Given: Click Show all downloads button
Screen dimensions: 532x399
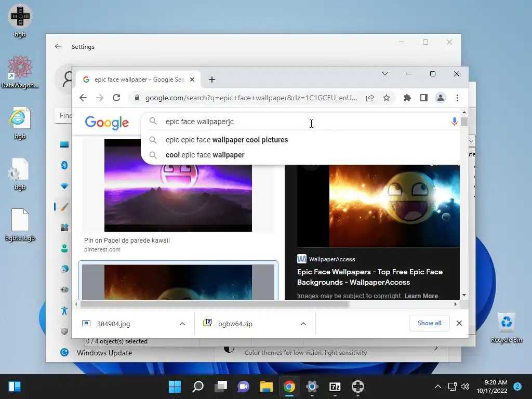Looking at the screenshot, I should tap(430, 323).
